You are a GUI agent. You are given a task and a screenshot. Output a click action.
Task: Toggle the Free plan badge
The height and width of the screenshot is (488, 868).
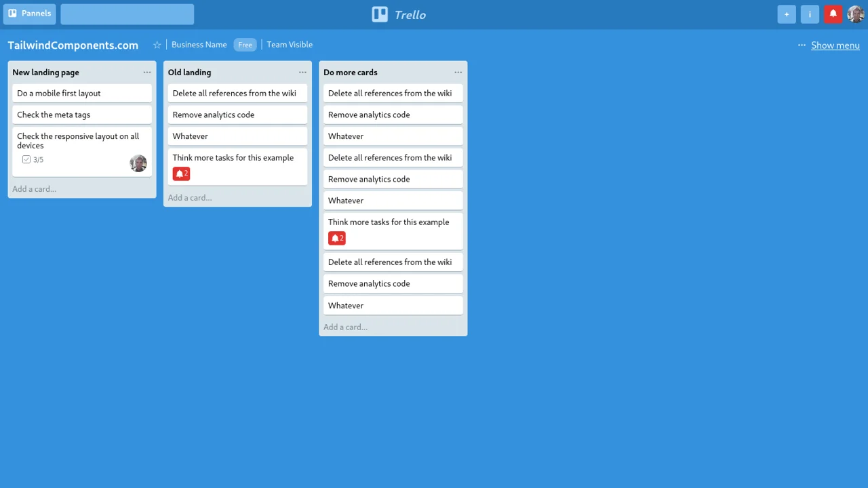[245, 45]
